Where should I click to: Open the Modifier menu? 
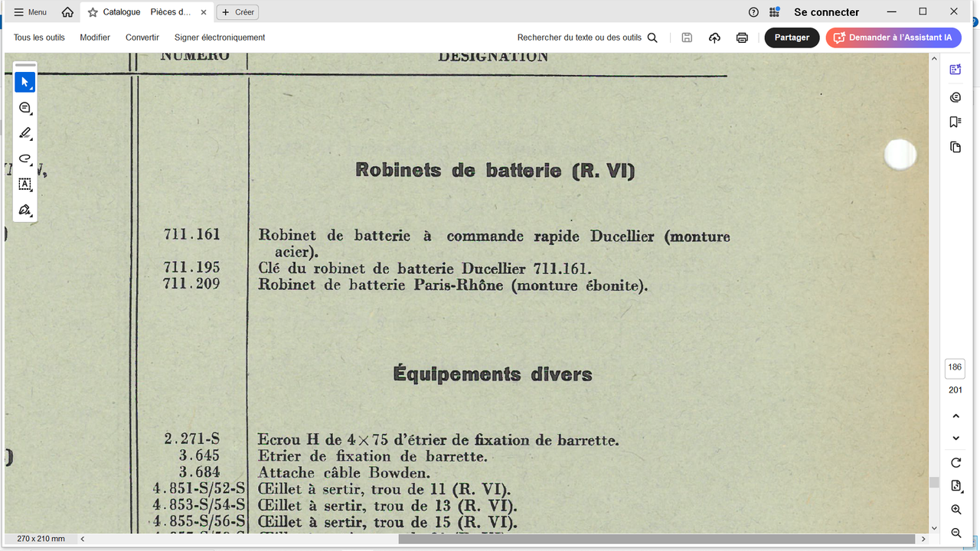(95, 37)
